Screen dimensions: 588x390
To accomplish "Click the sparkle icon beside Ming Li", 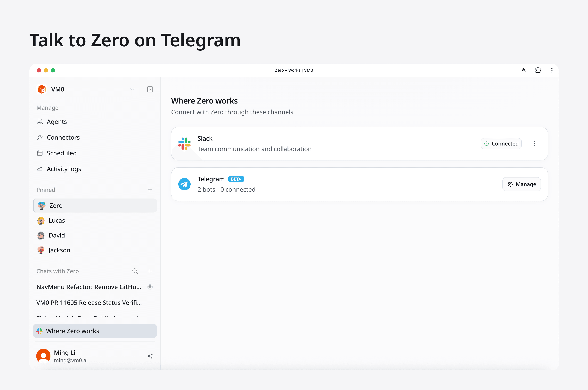I will (150, 356).
